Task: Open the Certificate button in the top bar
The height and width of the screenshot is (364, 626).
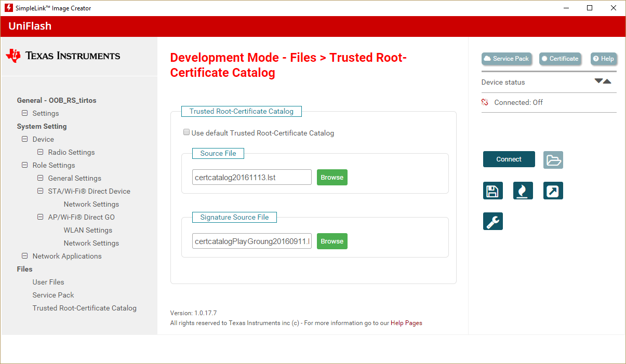Action: pyautogui.click(x=560, y=59)
